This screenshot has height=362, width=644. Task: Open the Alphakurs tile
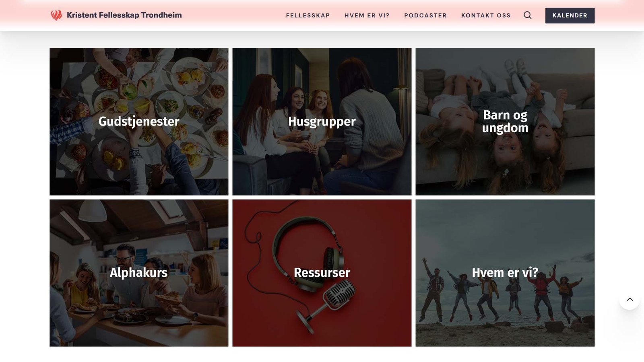[139, 273]
